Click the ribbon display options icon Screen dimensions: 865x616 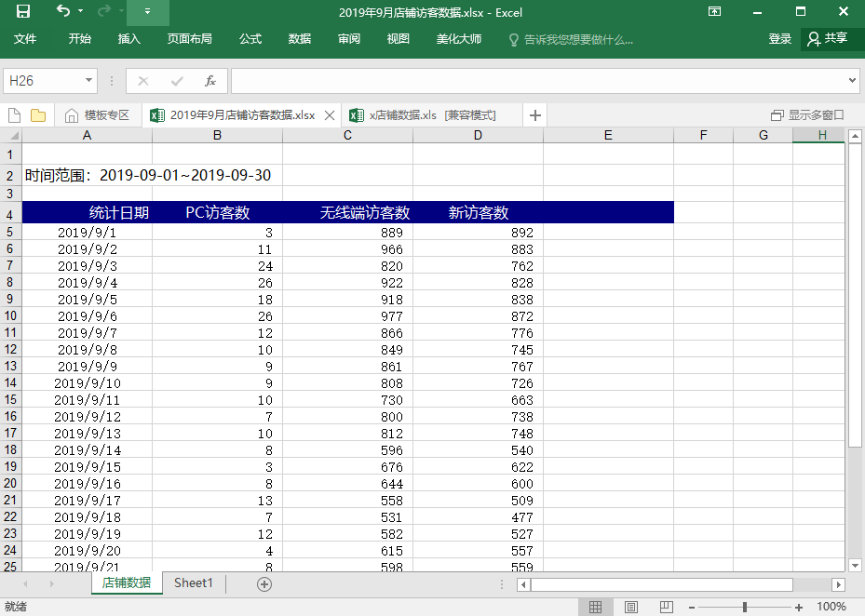pos(714,12)
